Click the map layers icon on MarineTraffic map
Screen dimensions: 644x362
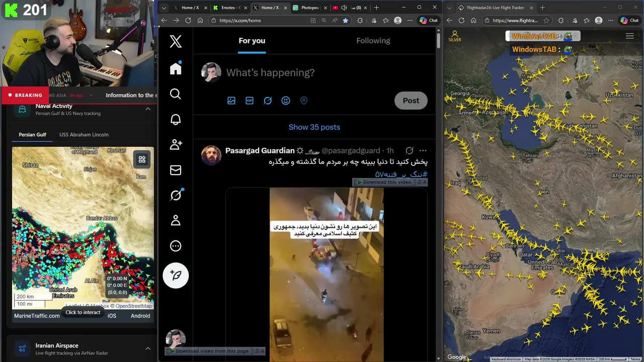coord(142,159)
